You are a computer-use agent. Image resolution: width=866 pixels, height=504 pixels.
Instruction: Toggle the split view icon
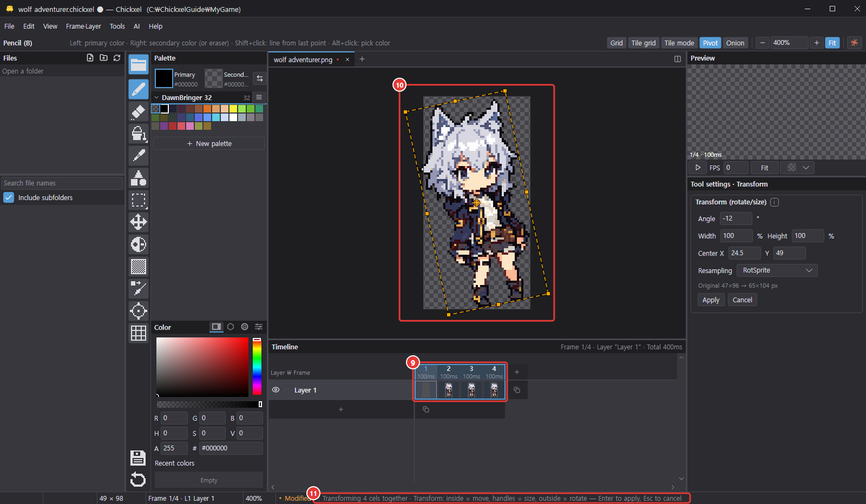[x=677, y=59]
